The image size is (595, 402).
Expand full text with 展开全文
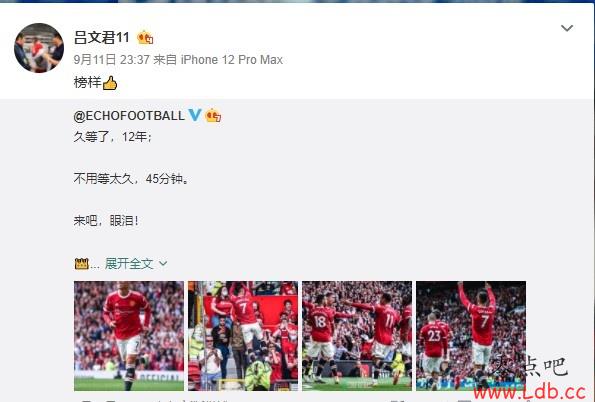(129, 263)
